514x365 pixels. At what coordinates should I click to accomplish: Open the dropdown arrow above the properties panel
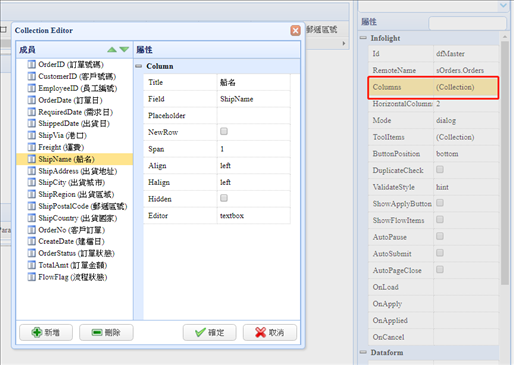(x=503, y=6)
